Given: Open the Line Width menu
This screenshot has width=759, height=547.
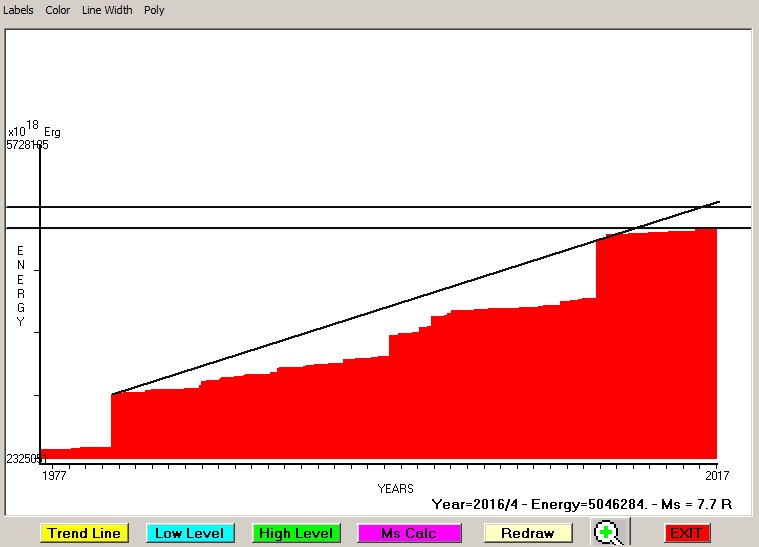Looking at the screenshot, I should tap(106, 10).
